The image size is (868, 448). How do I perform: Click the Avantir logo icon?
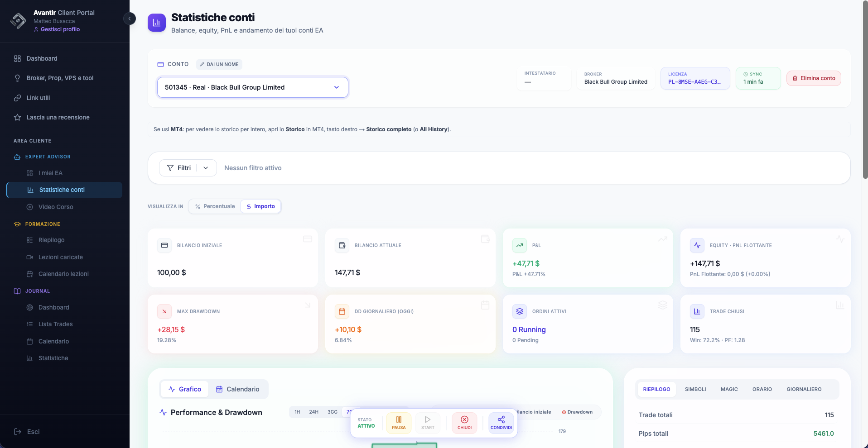[18, 21]
